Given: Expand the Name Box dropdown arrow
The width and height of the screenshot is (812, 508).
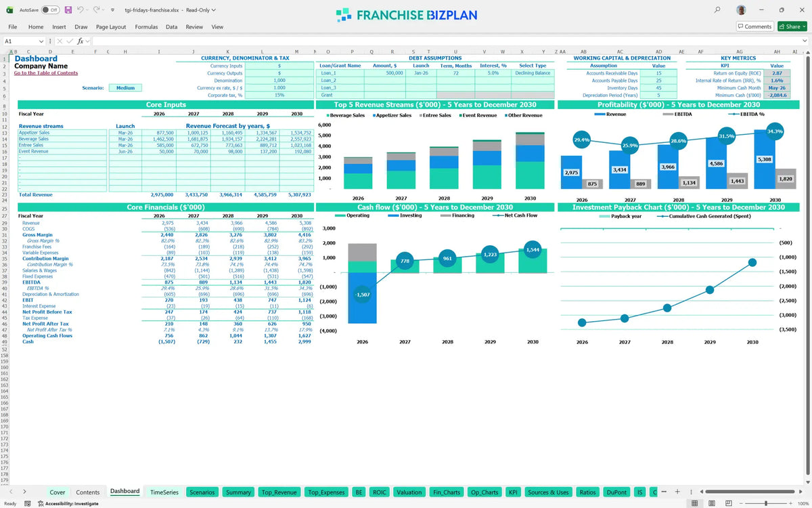Looking at the screenshot, I should click(x=42, y=41).
